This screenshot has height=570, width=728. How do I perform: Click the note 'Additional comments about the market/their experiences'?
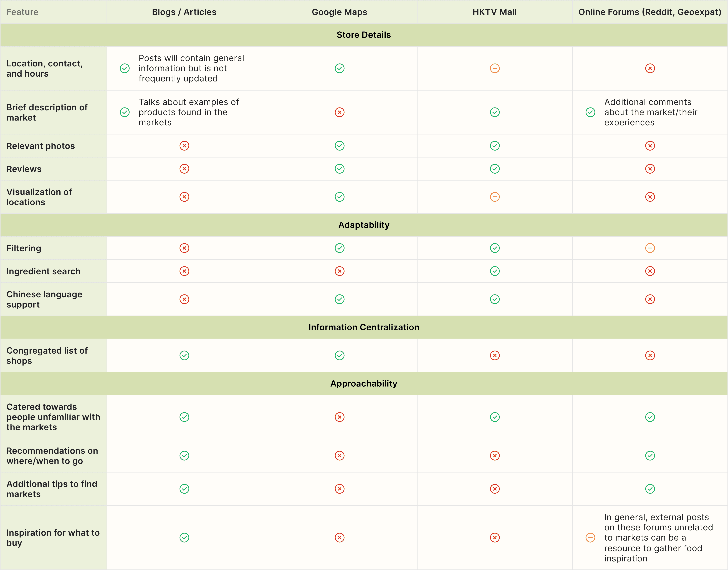pyautogui.click(x=651, y=112)
